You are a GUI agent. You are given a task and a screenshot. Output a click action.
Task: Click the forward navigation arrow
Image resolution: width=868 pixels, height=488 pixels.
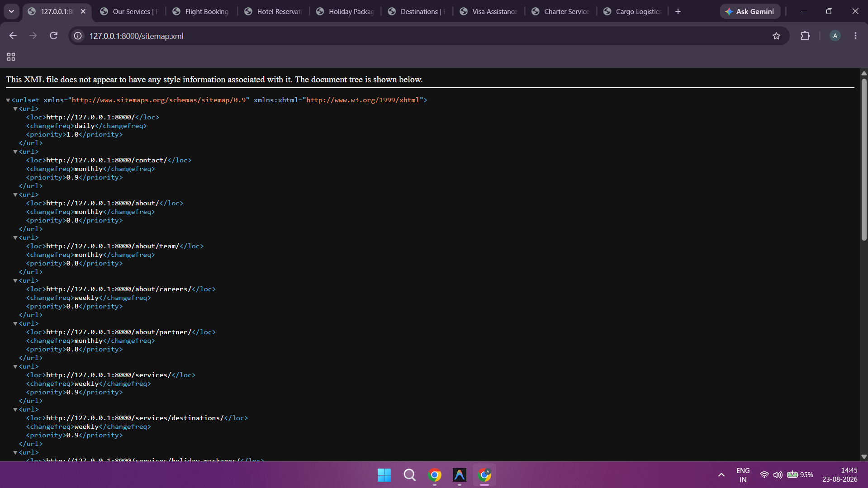(x=33, y=36)
